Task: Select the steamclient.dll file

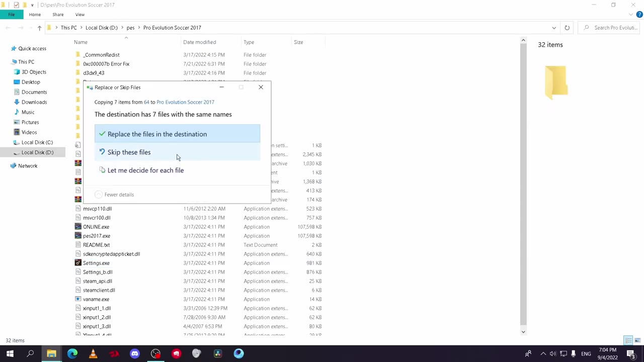Action: (x=99, y=290)
